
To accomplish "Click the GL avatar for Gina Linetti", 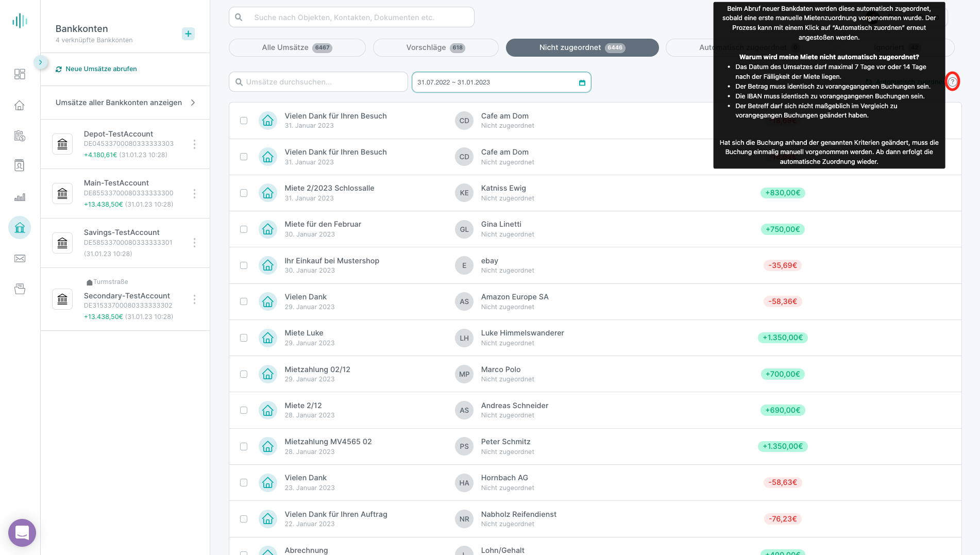I will pos(464,229).
